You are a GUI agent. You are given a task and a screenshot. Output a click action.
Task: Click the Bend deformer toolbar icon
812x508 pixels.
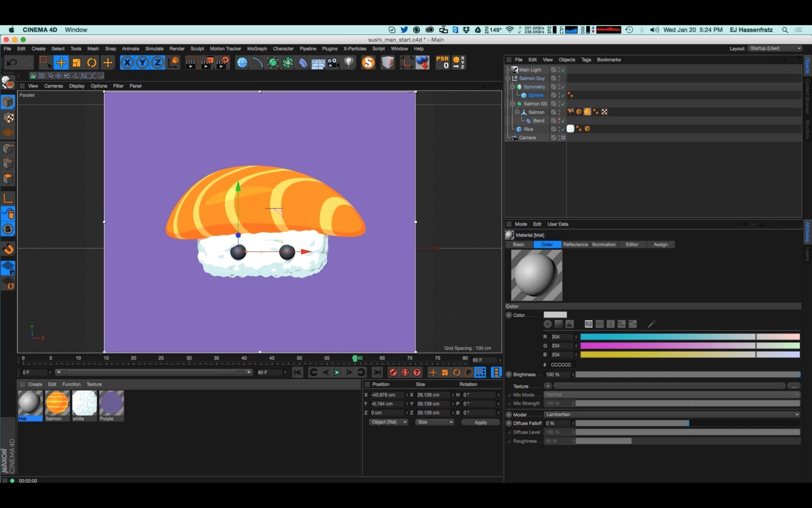tap(303, 63)
